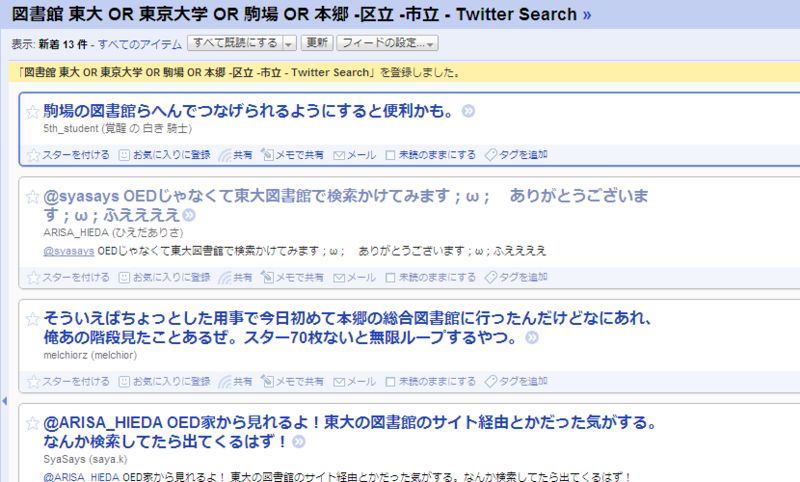Screen dimensions: 800x482
Task: Check 未読のままにする in melchiorz item
Action: coord(390,382)
